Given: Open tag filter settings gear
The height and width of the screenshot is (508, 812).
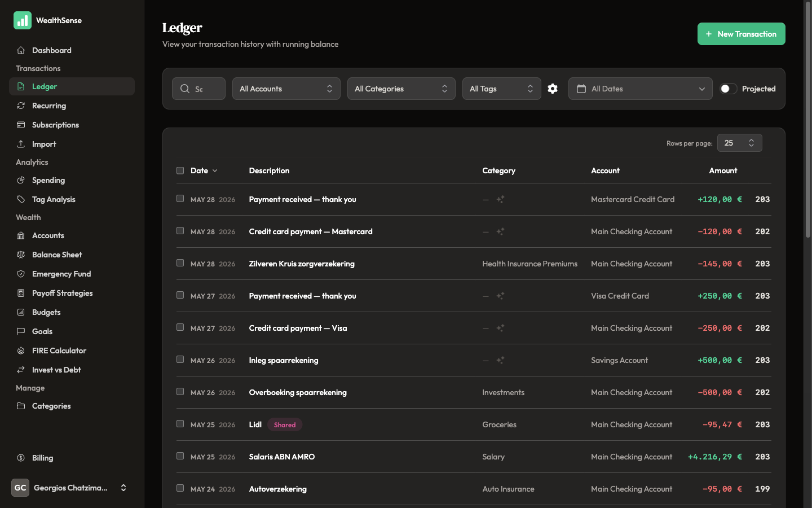Looking at the screenshot, I should 553,89.
